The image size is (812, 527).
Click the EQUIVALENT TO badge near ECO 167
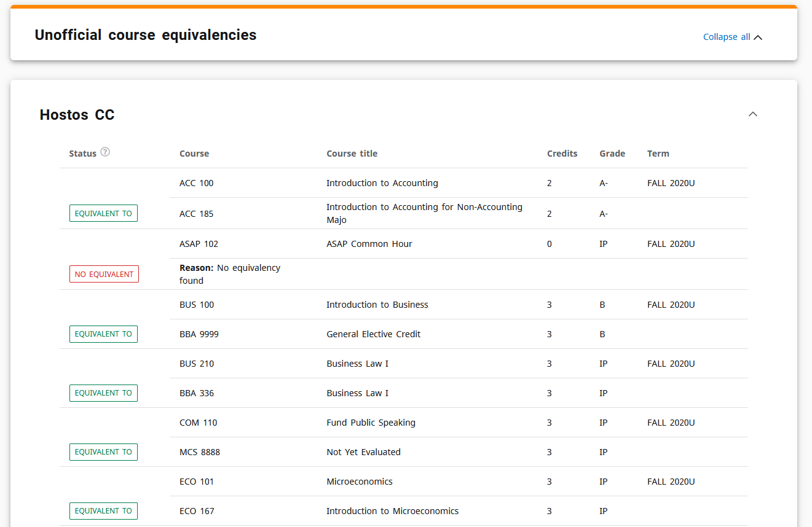pyautogui.click(x=103, y=510)
